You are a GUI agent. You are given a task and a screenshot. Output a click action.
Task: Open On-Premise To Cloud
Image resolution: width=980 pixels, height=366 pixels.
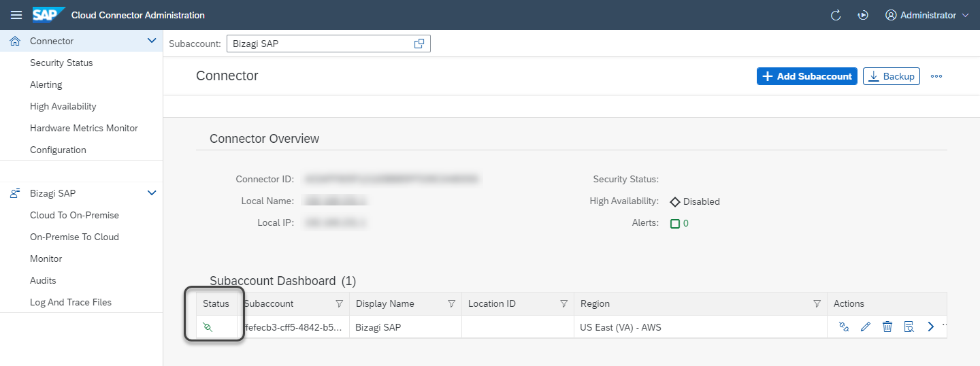(x=74, y=237)
